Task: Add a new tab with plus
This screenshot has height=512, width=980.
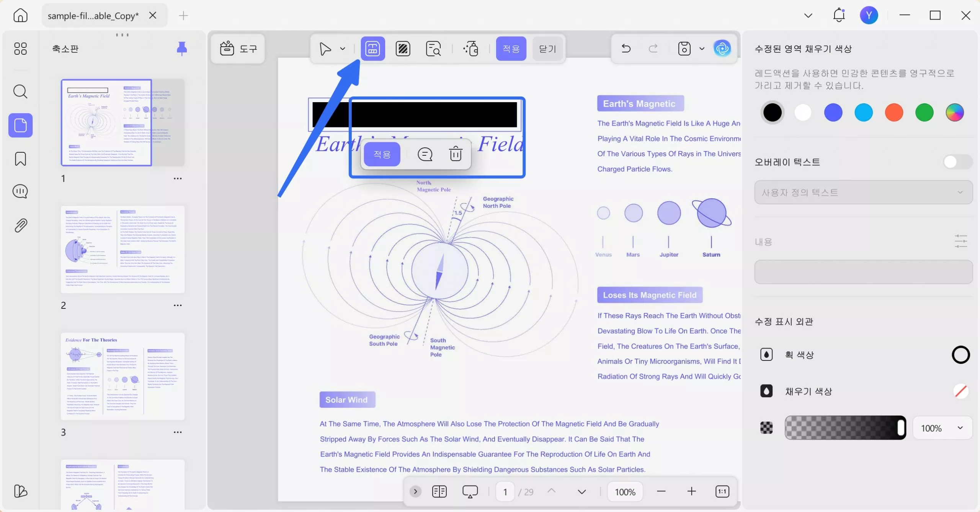Action: pos(183,16)
